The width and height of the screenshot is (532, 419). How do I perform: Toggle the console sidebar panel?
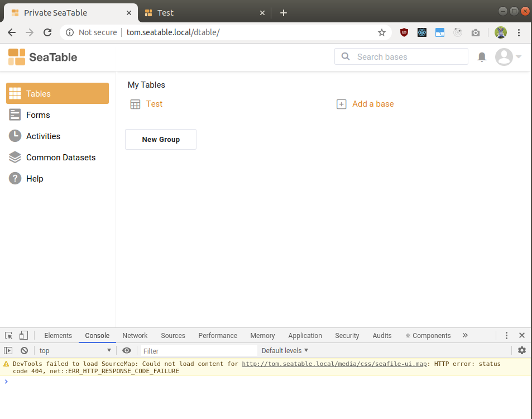tap(8, 350)
